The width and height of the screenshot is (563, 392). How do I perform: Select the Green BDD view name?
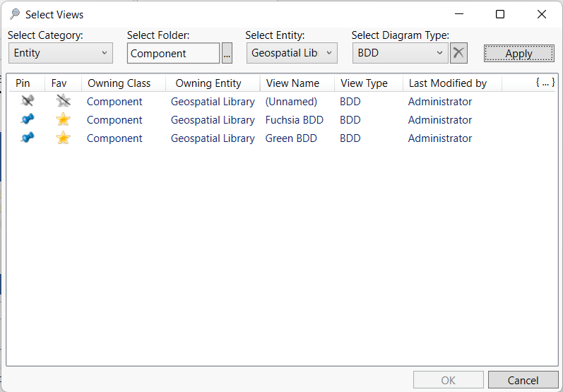coord(291,138)
